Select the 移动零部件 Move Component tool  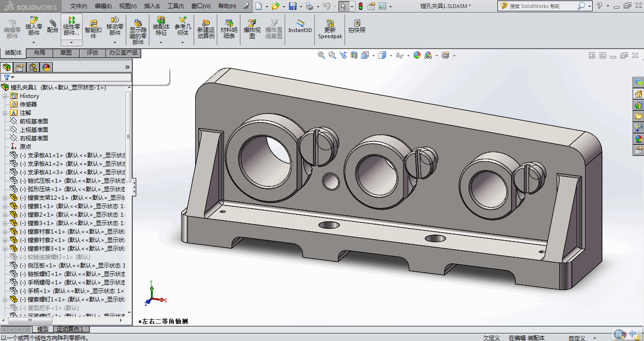coord(115,26)
